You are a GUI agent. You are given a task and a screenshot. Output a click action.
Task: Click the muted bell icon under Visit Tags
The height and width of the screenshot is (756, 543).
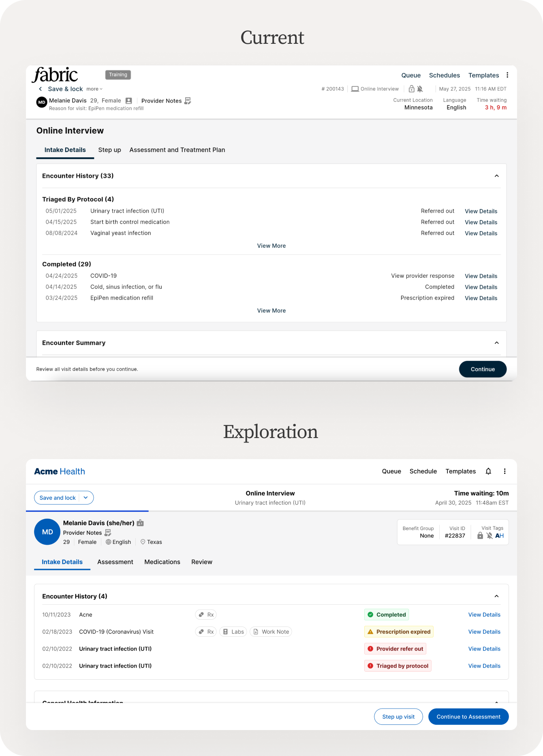click(x=490, y=536)
